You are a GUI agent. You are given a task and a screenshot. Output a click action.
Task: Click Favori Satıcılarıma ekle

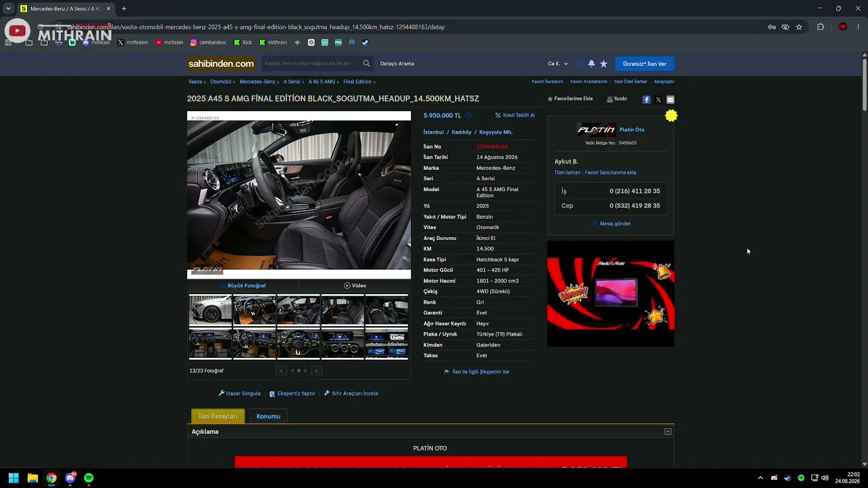coord(611,172)
